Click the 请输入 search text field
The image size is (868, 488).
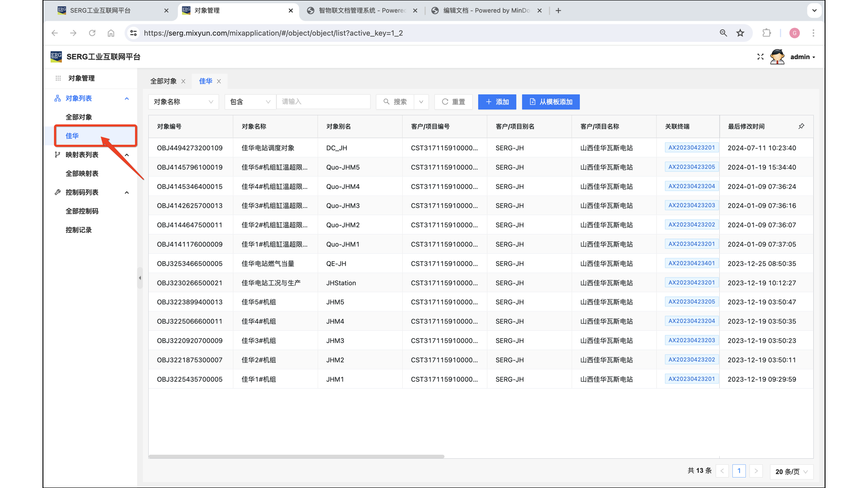coord(323,102)
